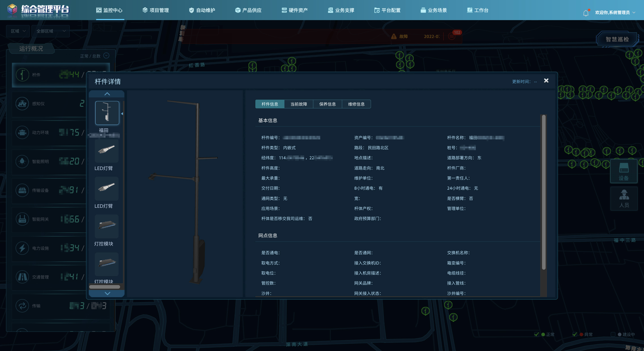
Task: Open the 自动维护 menu
Action: (202, 10)
